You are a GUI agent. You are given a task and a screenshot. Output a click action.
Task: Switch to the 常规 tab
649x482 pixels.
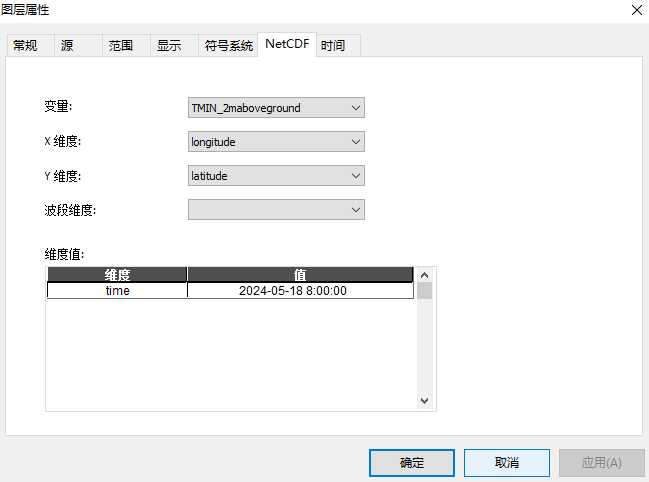25,46
